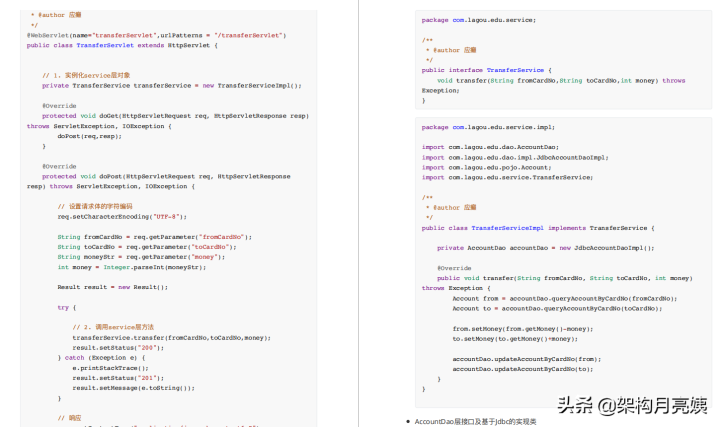Click the 'Account to = accountDao.queryAccountByCardNo(toCardNo);' line
This screenshot has height=427, width=720.
557,309
